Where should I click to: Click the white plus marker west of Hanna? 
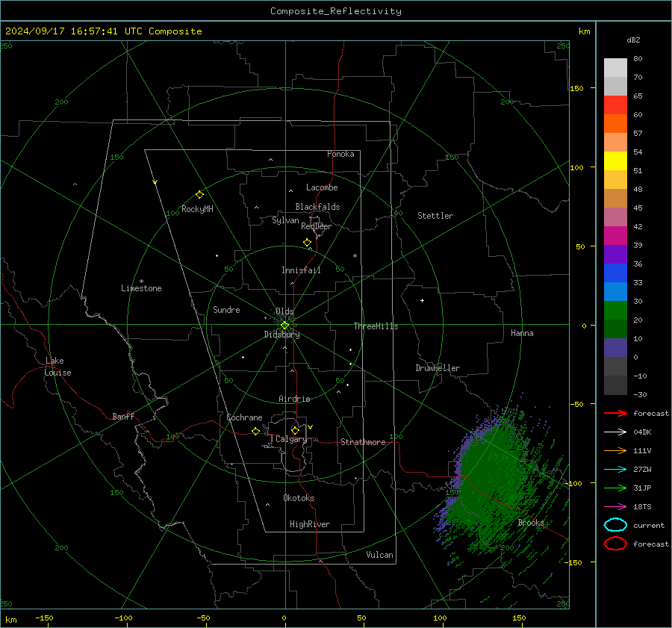[422, 300]
